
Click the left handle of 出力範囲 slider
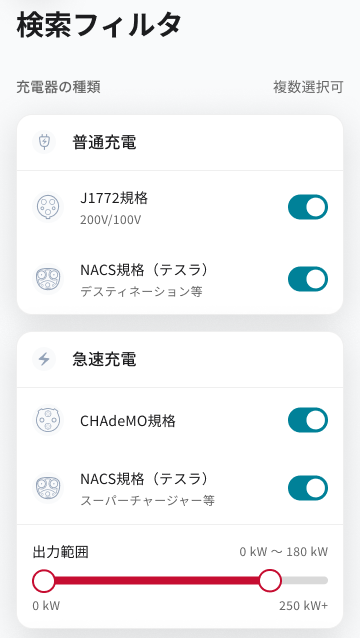44,581
